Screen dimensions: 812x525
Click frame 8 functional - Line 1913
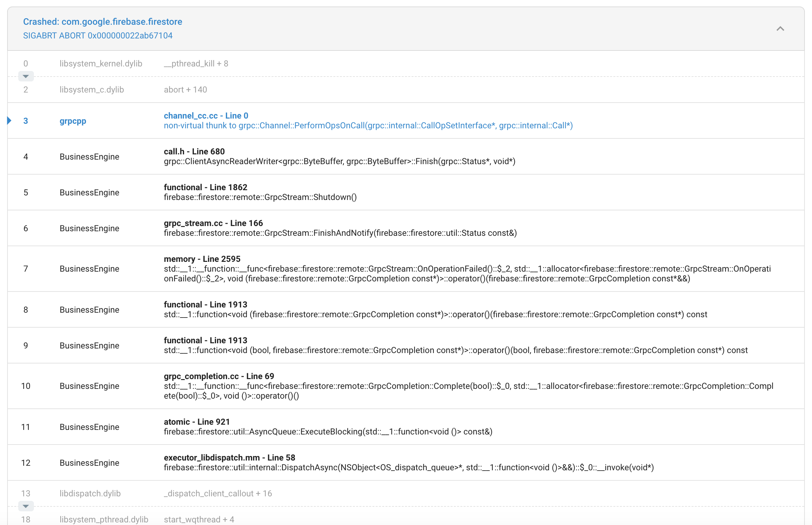click(205, 305)
